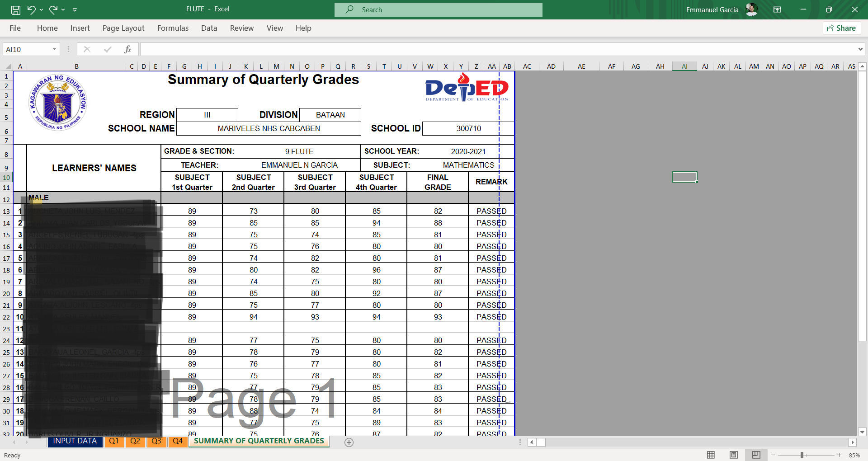Open the Name Box dropdown arrow

point(54,49)
